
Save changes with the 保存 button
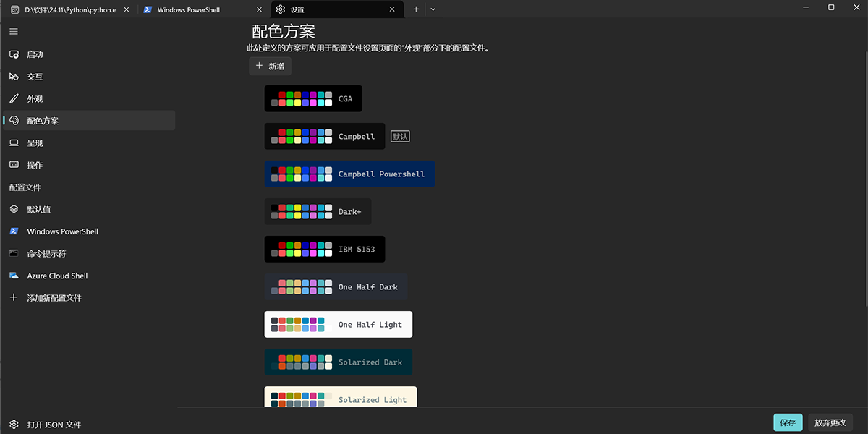(x=788, y=422)
